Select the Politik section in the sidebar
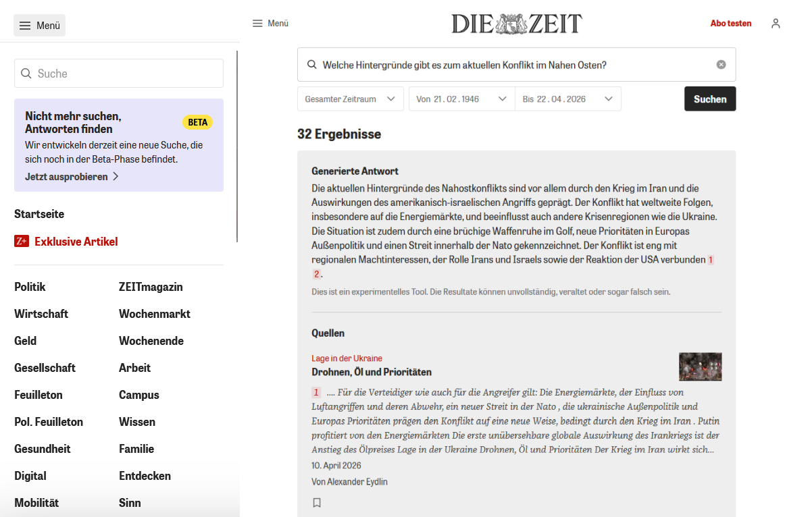This screenshot has width=812, height=517. tap(30, 286)
